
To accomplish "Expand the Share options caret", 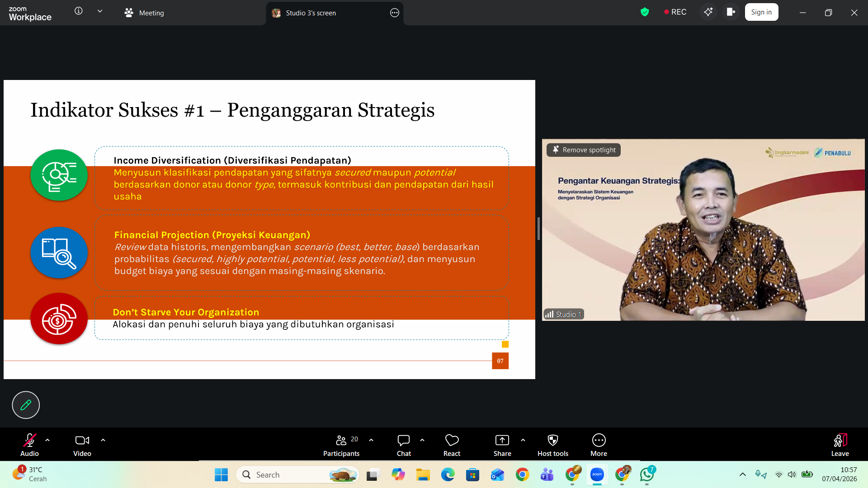I will tap(523, 440).
